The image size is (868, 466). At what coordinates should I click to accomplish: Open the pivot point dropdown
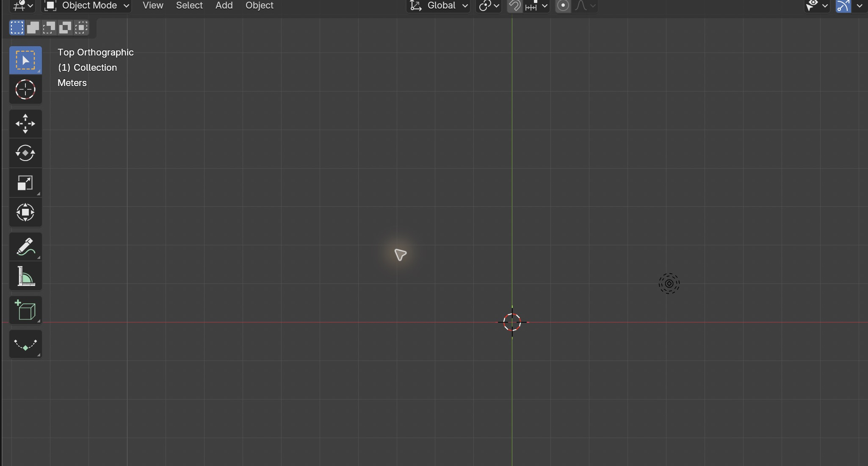[489, 6]
